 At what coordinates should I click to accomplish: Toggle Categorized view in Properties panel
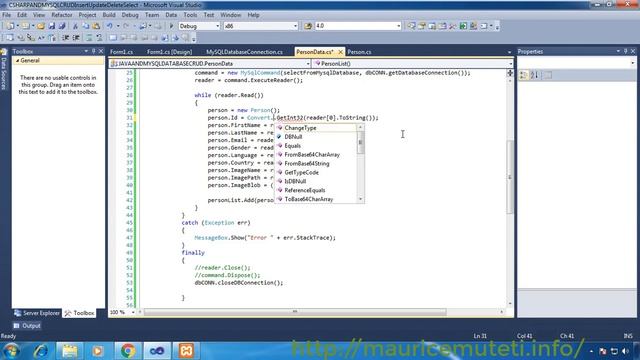coord(523,75)
